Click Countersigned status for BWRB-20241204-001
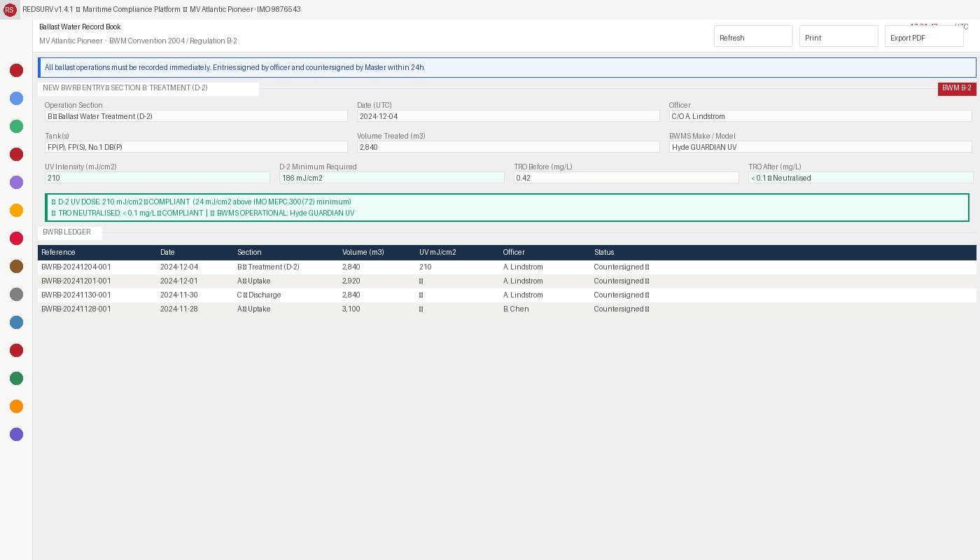The image size is (980, 560). (x=622, y=267)
